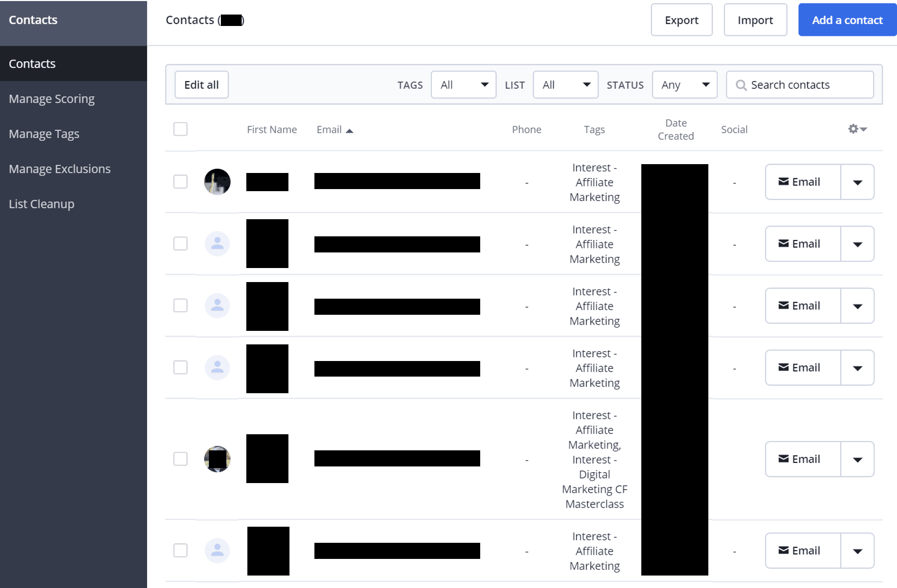
Task: Open the STATUS filter set to Any
Action: click(684, 85)
